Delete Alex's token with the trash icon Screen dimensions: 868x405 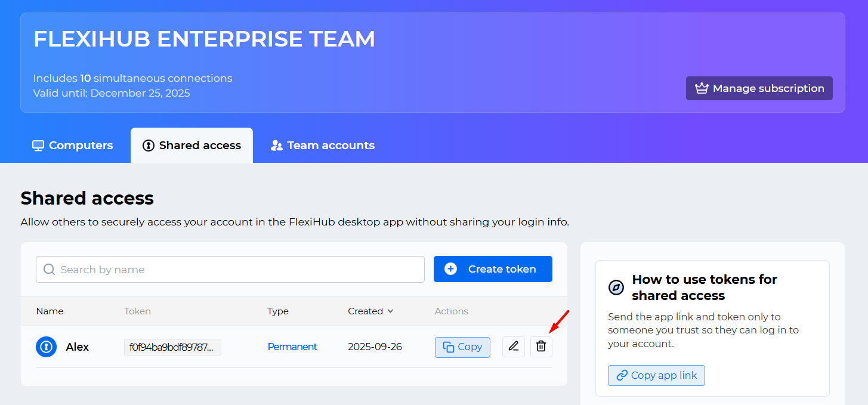[541, 347]
